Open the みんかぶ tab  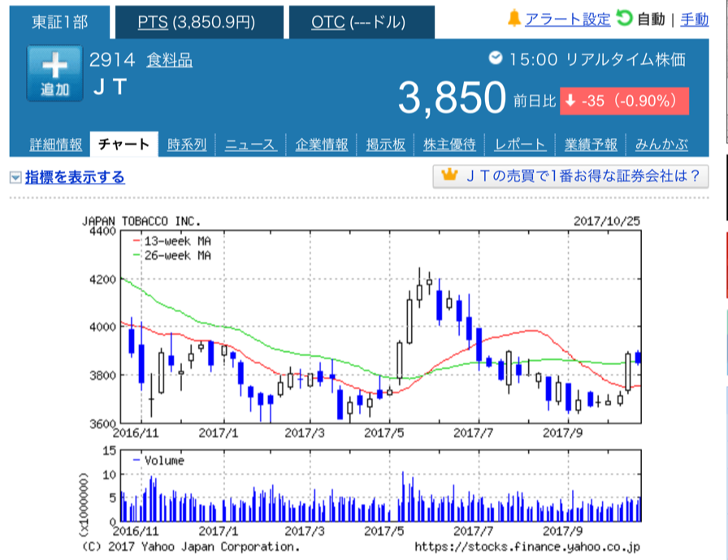pos(661,145)
